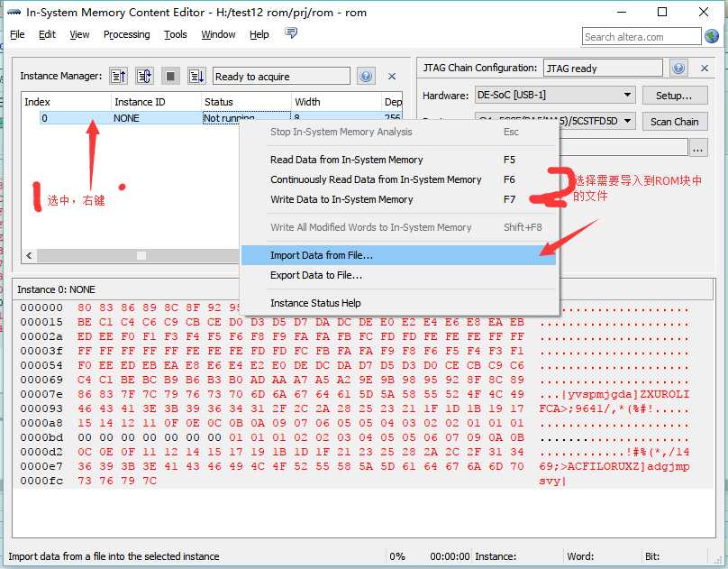Select Read Data from In-System Memory
The image size is (728, 569).
(398, 160)
